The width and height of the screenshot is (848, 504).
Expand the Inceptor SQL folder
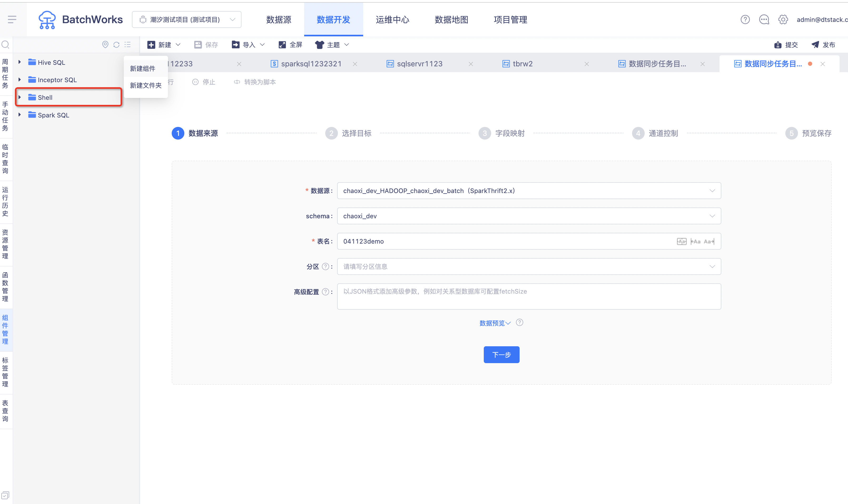[x=20, y=80]
